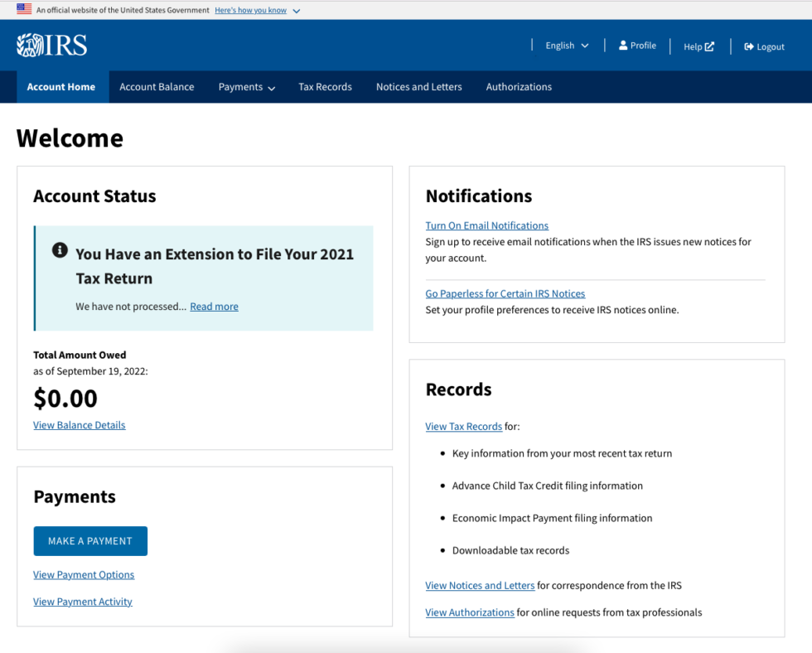Select the Tax Records navigation item
The image size is (812, 653).
[325, 86]
